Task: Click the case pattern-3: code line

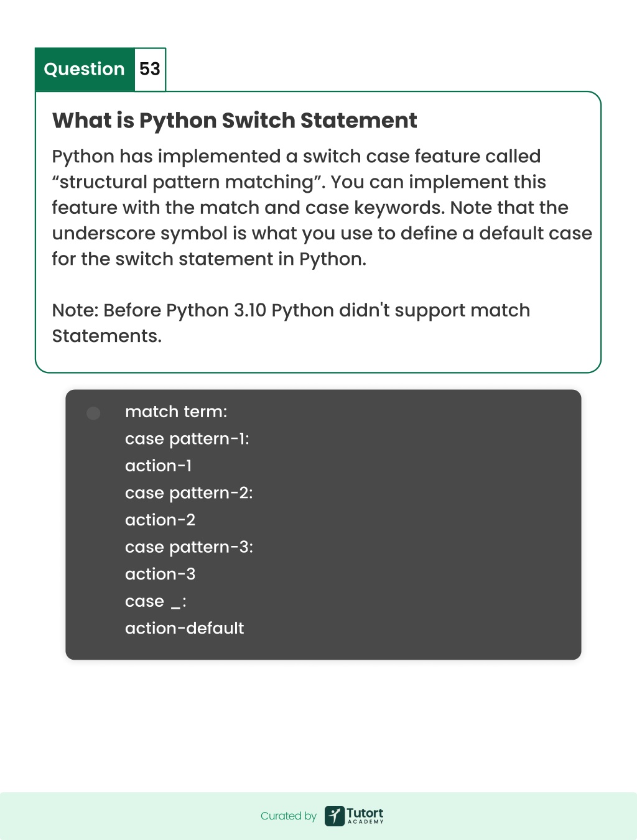Action: (189, 547)
